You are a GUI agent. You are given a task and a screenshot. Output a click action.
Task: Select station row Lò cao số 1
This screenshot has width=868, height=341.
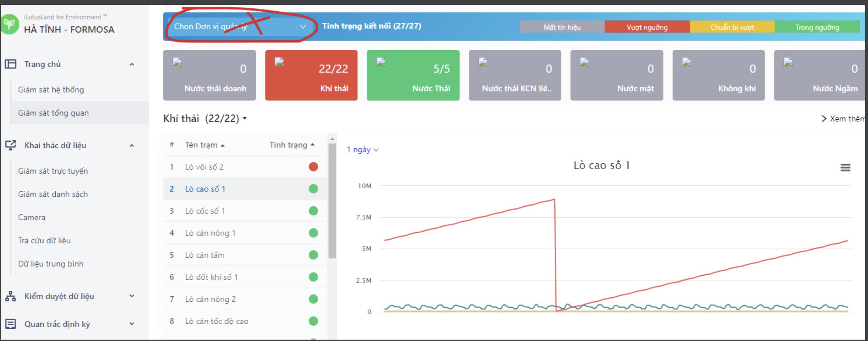[245, 189]
